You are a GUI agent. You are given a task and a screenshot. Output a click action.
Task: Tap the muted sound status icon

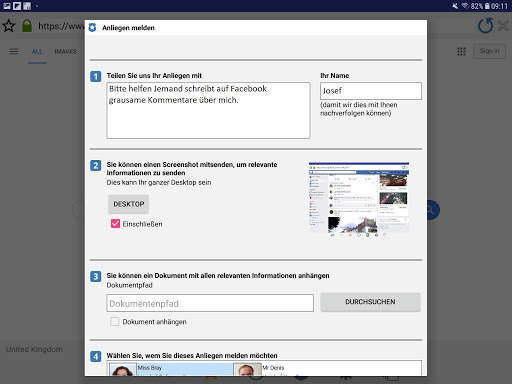(455, 6)
